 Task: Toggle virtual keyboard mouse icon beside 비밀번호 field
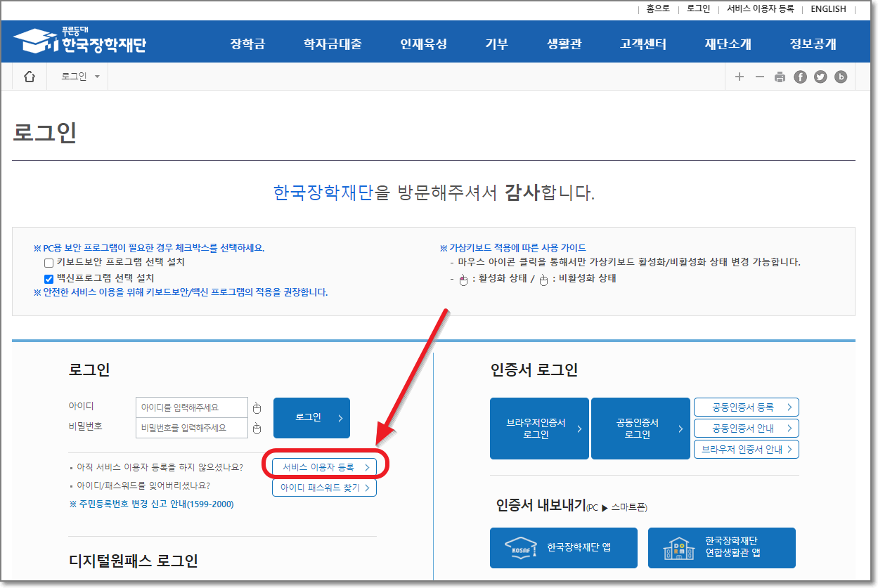pyautogui.click(x=257, y=429)
